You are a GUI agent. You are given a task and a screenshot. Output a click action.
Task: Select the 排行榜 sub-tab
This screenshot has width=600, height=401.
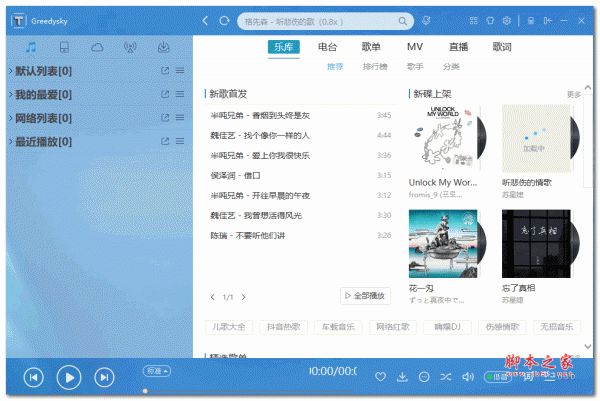[x=375, y=67]
